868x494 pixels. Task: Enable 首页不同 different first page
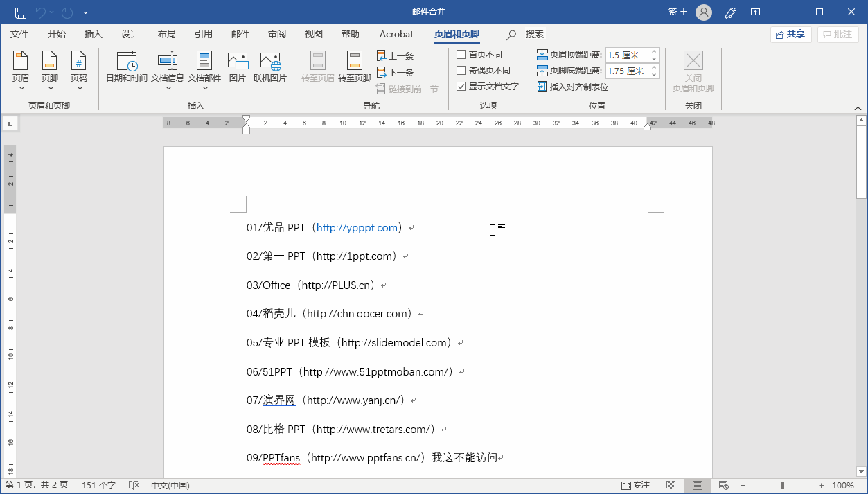462,54
